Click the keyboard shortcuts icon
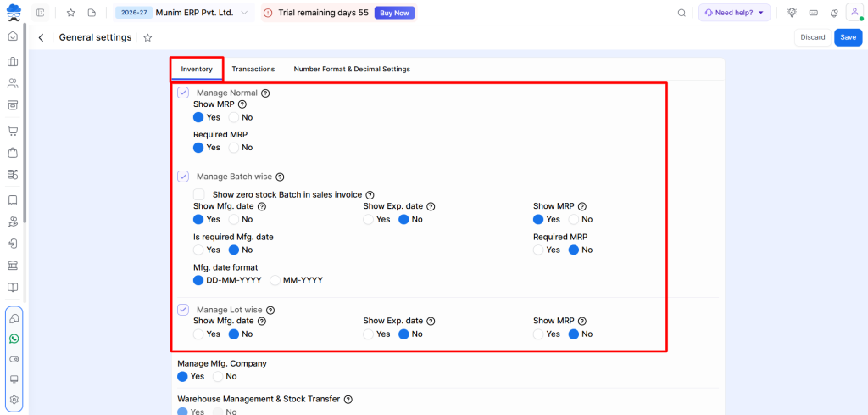 [813, 13]
